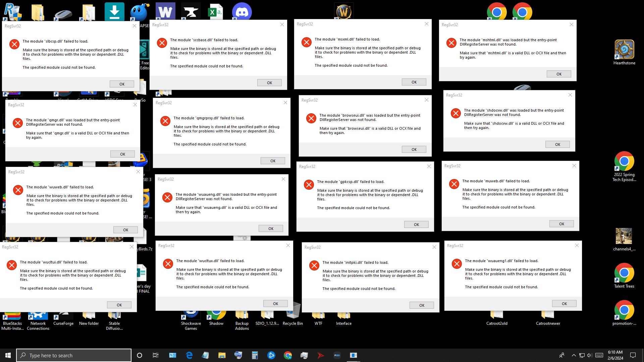The height and width of the screenshot is (362, 644).
Task: Launch Microsoft Edge from the taskbar
Action: pos(189,355)
